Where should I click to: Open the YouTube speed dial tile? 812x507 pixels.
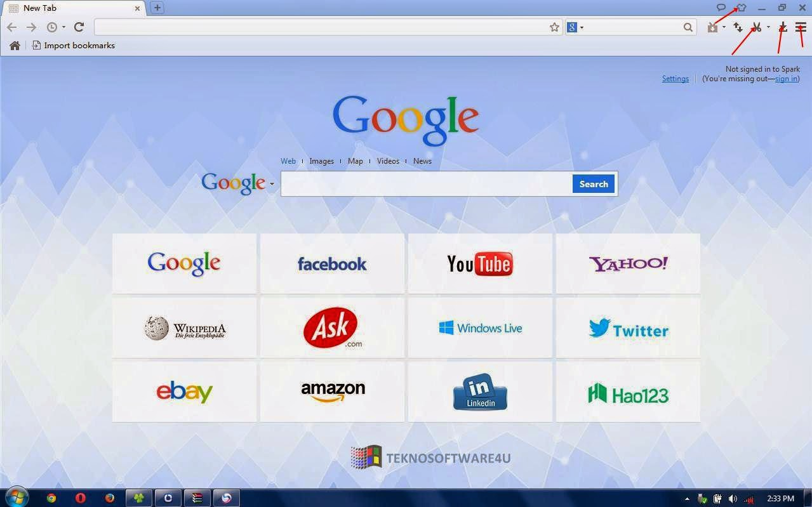pyautogui.click(x=480, y=263)
